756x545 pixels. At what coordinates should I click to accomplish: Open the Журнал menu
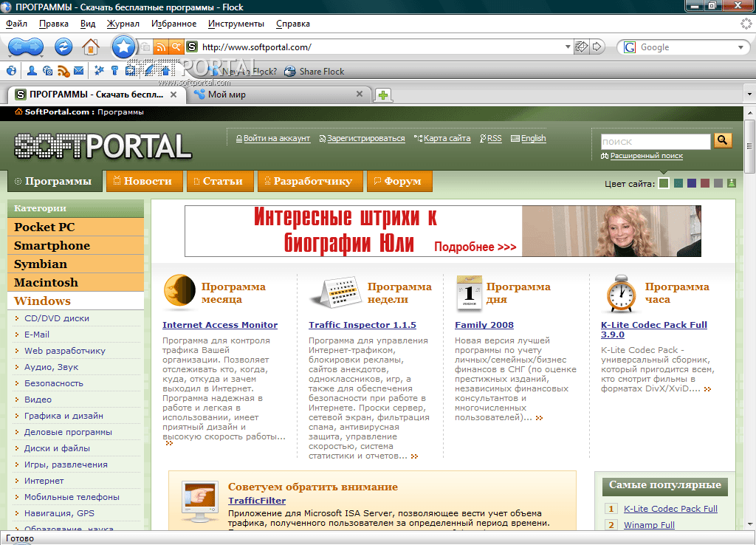[123, 24]
